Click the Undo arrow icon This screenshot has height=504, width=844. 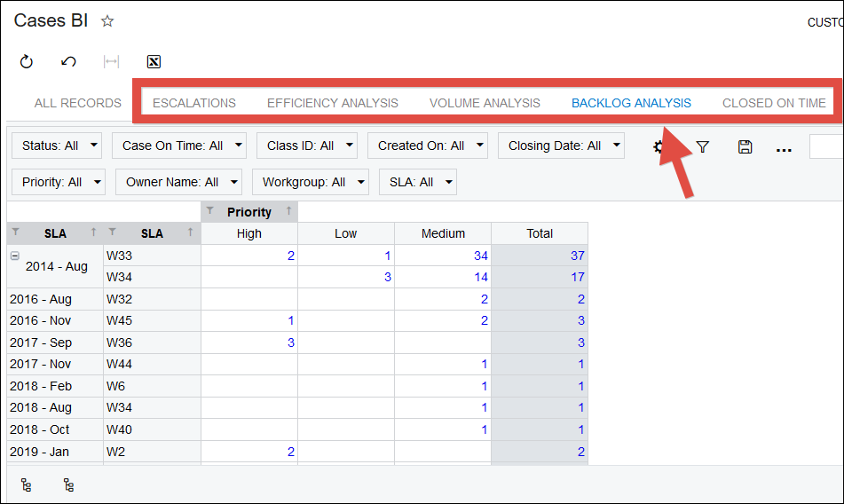click(68, 61)
